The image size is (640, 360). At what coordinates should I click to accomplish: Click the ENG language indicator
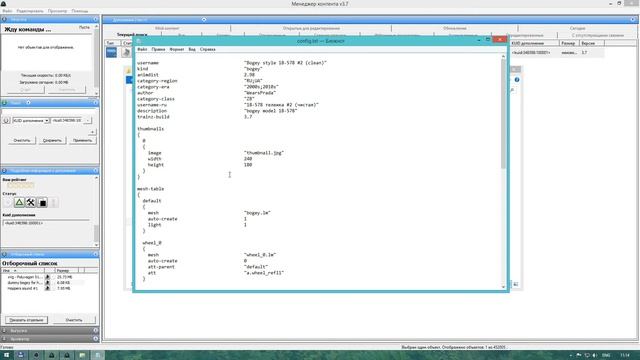[x=606, y=355]
